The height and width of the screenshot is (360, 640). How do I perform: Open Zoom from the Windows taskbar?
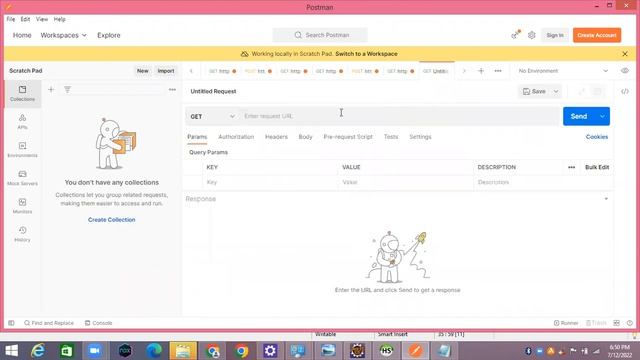[95, 351]
